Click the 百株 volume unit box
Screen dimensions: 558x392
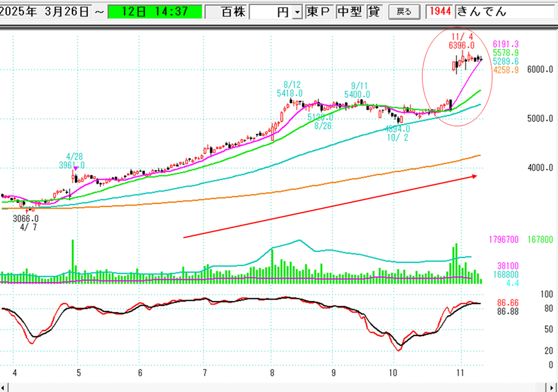point(226,12)
